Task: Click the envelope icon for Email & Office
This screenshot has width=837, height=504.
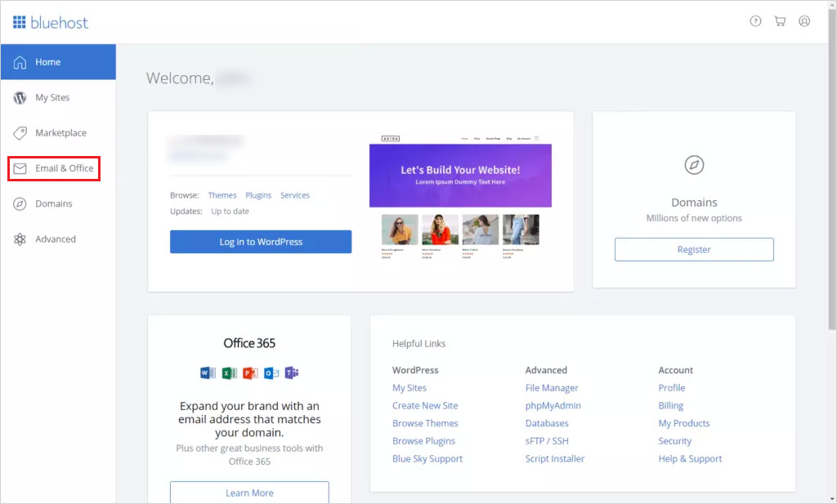Action: click(x=20, y=168)
